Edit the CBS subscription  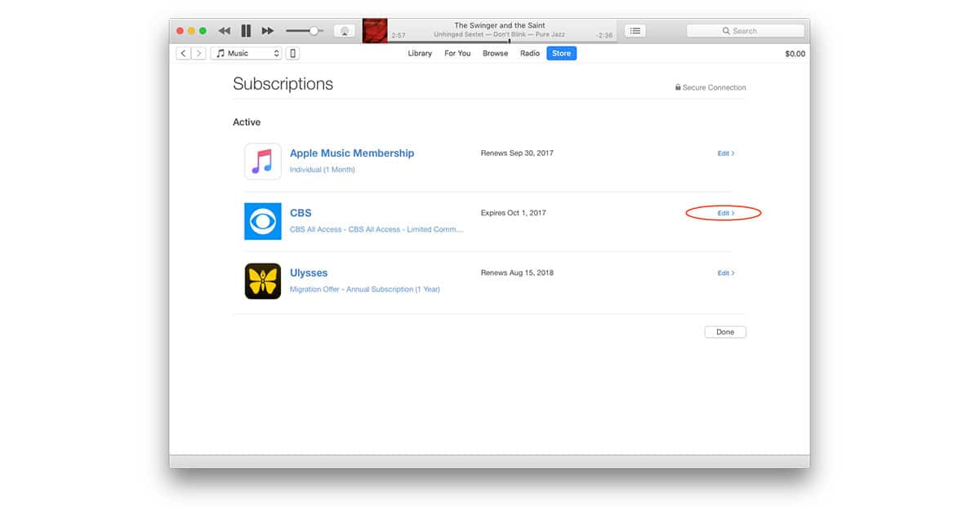tap(726, 213)
